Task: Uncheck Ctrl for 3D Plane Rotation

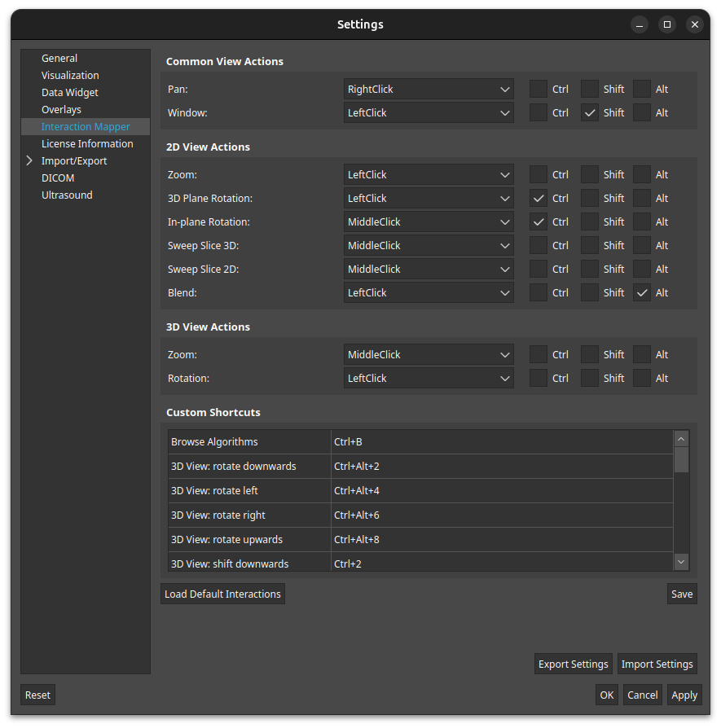Action: [x=539, y=198]
